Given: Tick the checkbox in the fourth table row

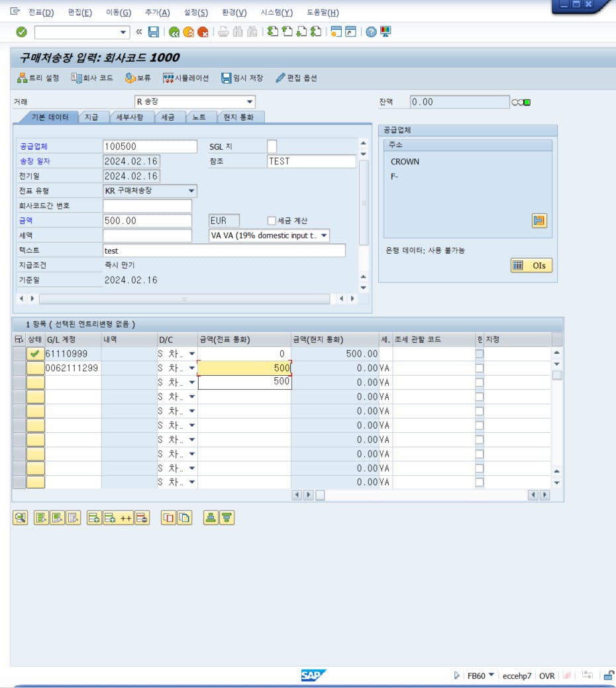Looking at the screenshot, I should tap(479, 396).
